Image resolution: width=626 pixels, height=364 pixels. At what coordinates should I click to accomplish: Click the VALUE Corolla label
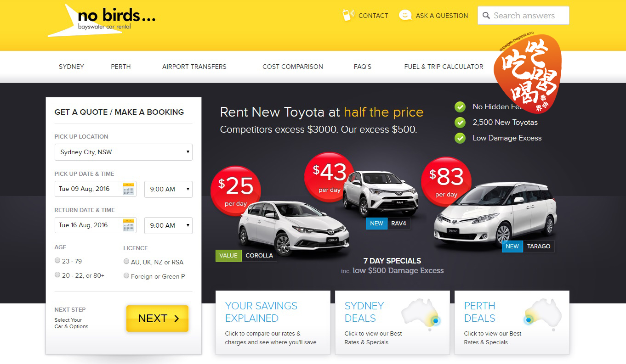click(246, 256)
